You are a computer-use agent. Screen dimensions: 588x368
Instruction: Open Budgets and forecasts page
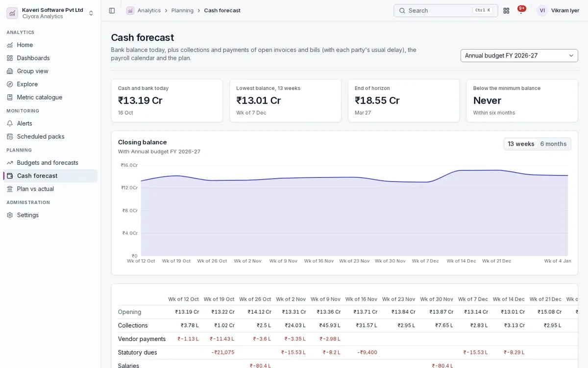[x=50, y=163]
